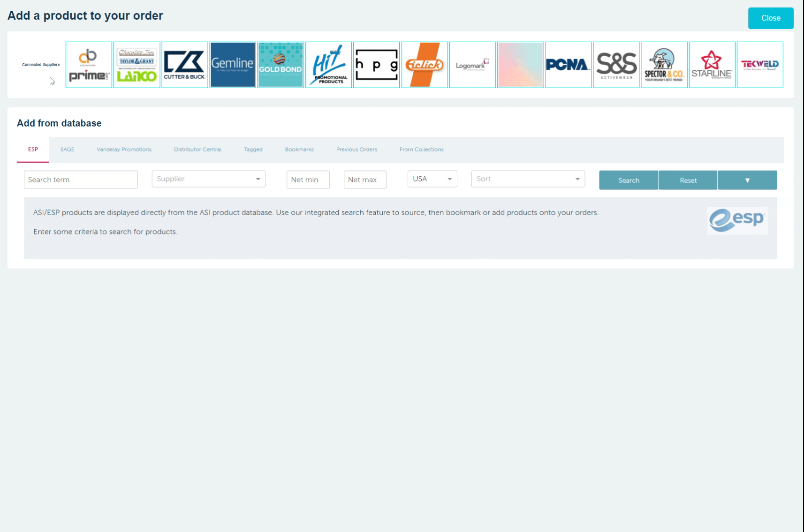Choose the Cutter & Buck supplier icon

[185, 65]
